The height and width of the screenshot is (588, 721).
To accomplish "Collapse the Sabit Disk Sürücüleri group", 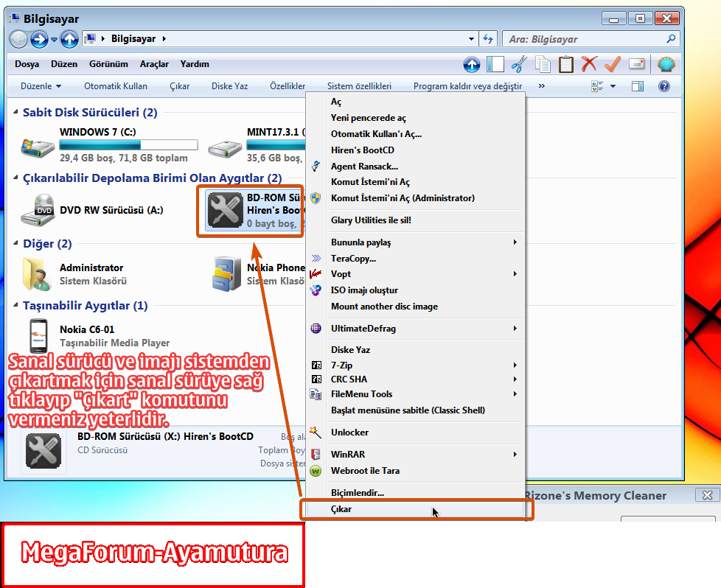I will click(x=15, y=112).
